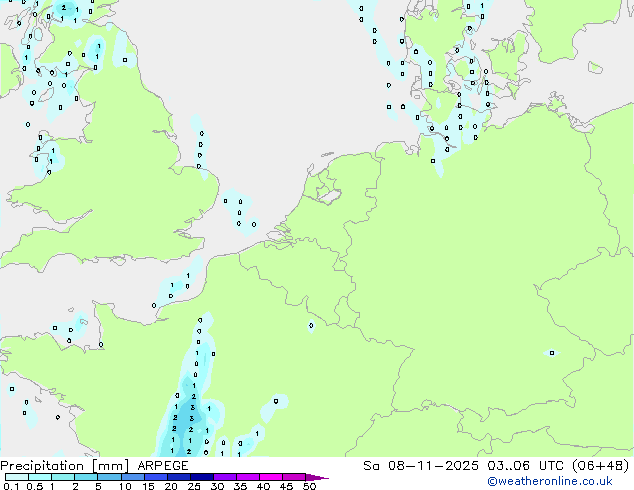634x490 pixels.
Task: Pick the legend swatch between 15 and 20
Action: coord(156,477)
